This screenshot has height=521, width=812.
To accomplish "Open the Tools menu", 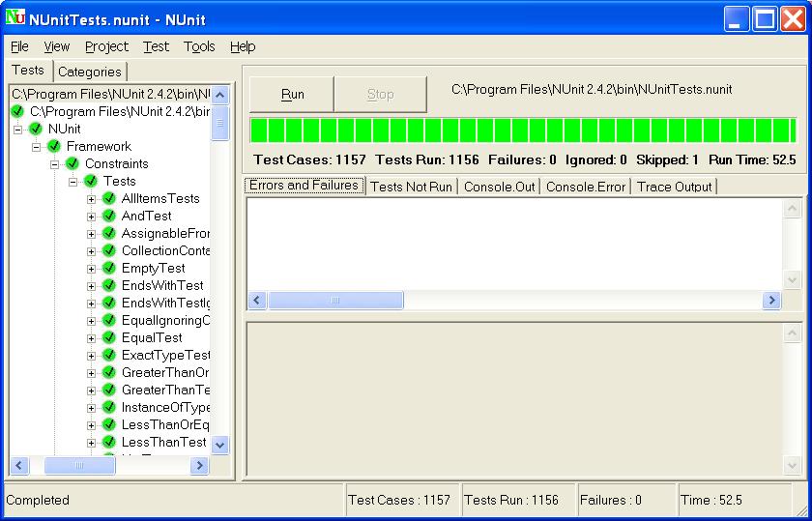I will tap(199, 46).
